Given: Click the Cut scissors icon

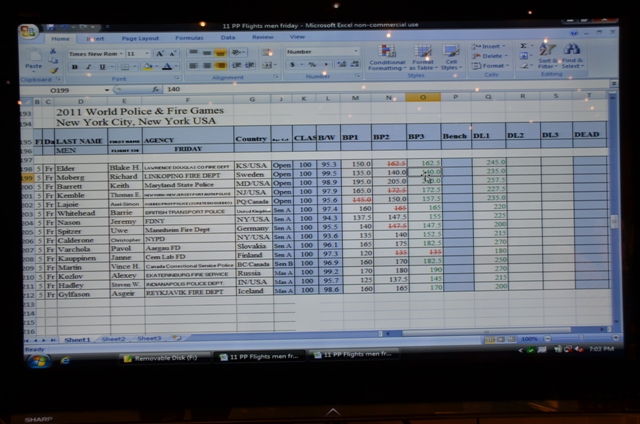Looking at the screenshot, I should point(53,51).
